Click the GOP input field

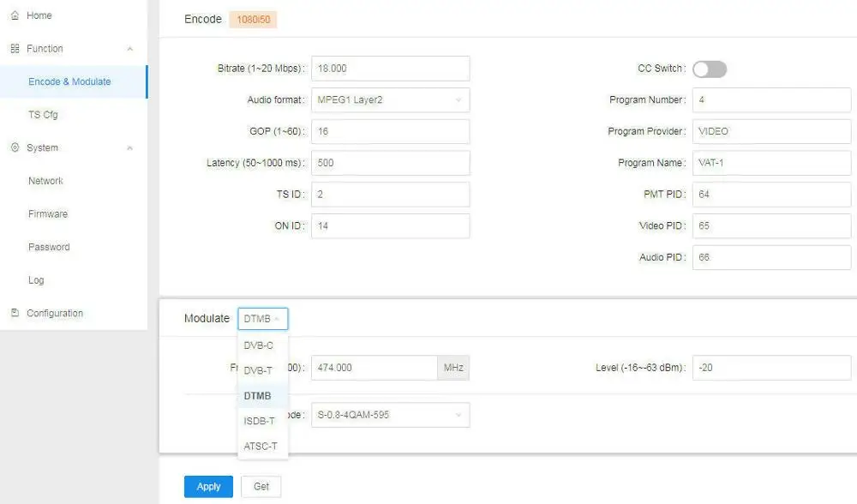(390, 132)
